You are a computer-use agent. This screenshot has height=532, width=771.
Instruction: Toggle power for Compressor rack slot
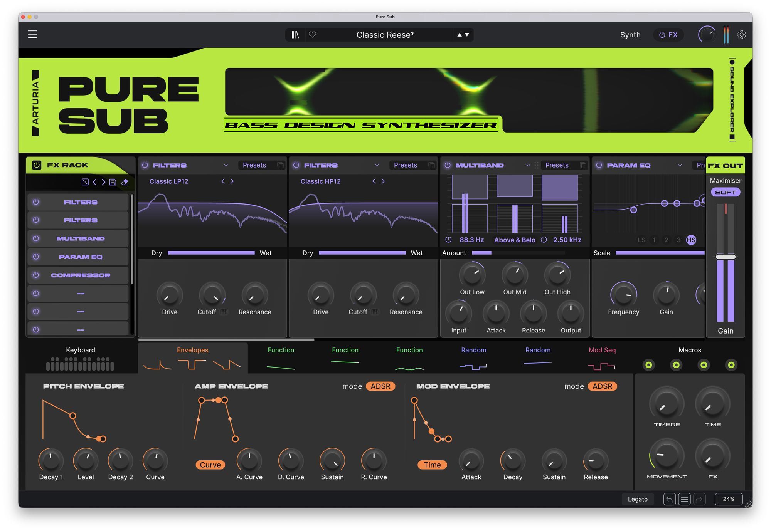pyautogui.click(x=36, y=275)
